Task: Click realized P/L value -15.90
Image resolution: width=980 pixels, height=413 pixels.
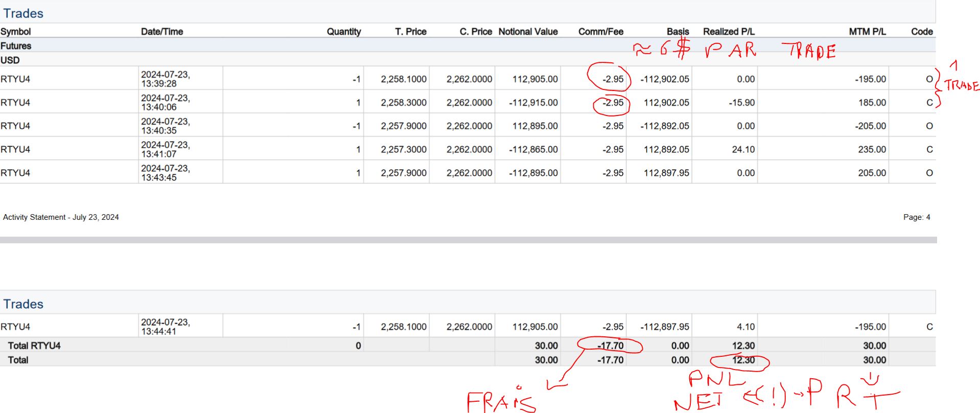Action: 742,103
